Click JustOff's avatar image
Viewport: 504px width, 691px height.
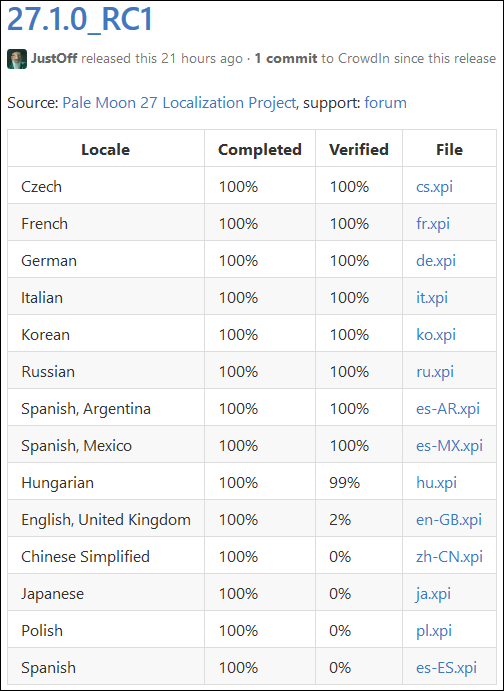(17, 59)
